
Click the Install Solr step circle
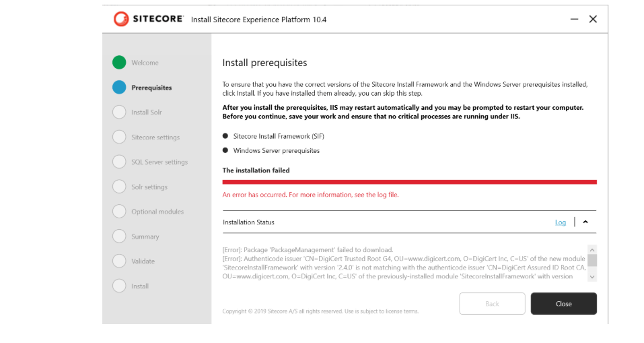click(119, 112)
